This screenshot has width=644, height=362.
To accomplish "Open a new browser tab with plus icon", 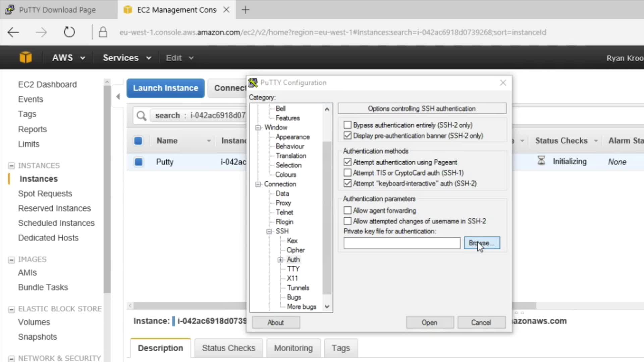I will point(246,10).
